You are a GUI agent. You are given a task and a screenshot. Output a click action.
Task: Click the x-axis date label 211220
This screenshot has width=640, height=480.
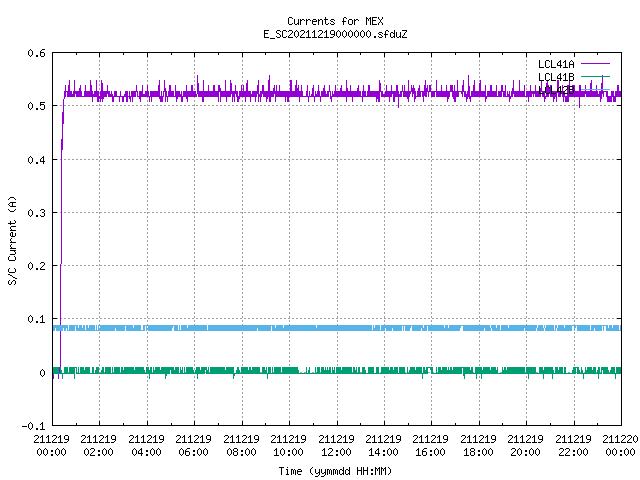point(620,439)
